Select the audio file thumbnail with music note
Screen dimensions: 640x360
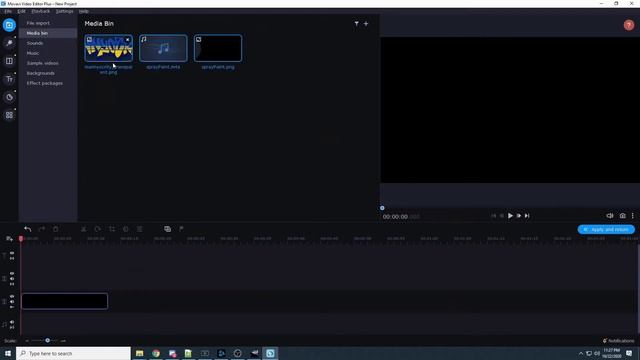tap(163, 48)
